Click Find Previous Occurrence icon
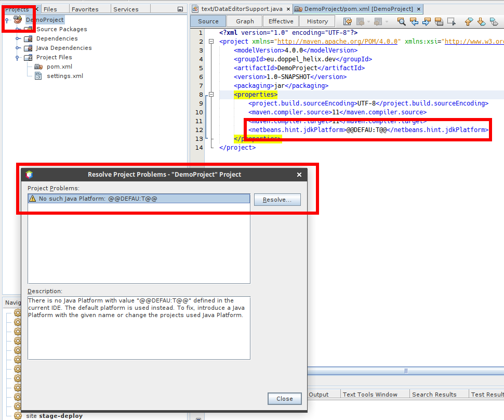This screenshot has width=504, height=420. (x=414, y=21)
